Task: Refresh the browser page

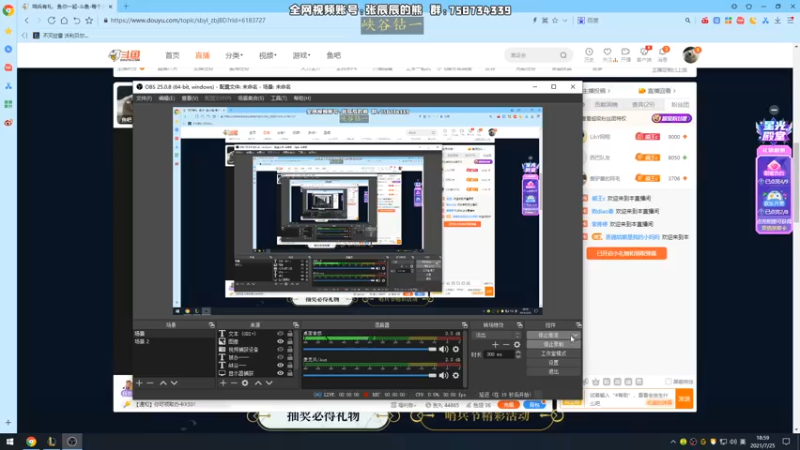Action: (52, 20)
